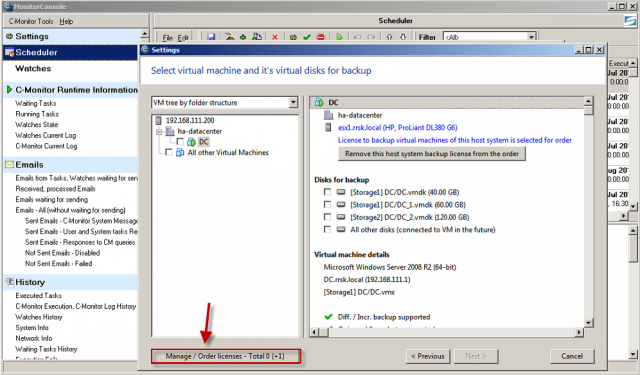The height and width of the screenshot is (375, 640).
Task: Check the DC virtual machine checkbox
Action: point(180,142)
